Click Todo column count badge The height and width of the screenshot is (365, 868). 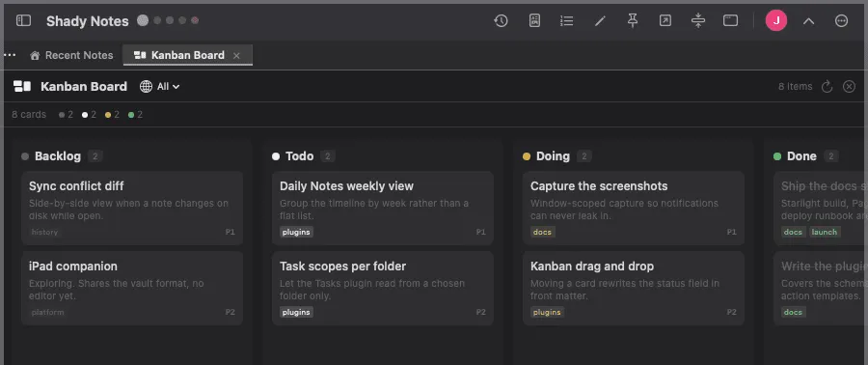coord(328,156)
